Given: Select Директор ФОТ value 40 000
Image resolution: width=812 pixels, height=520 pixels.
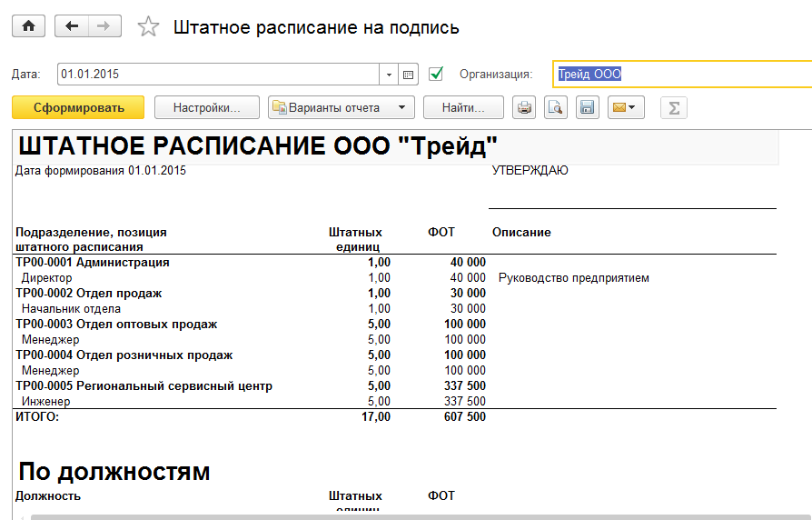Looking at the screenshot, I should point(468,278).
